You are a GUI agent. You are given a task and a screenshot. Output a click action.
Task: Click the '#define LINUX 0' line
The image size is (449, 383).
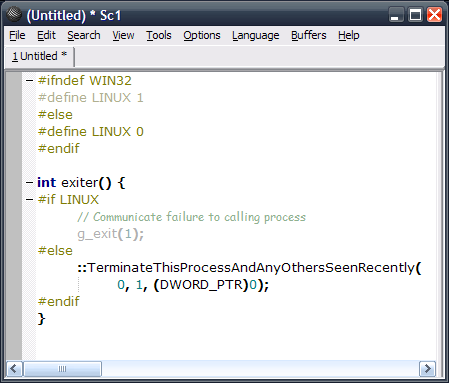point(90,132)
